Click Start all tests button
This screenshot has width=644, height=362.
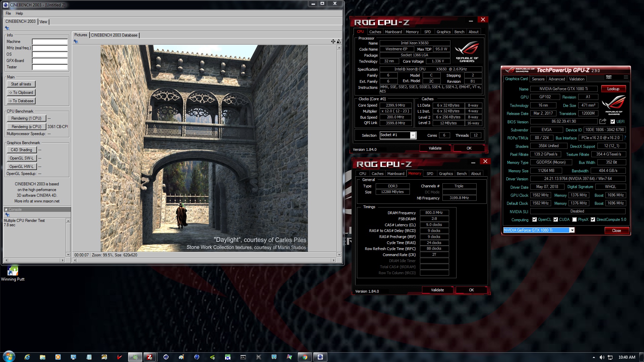point(21,84)
